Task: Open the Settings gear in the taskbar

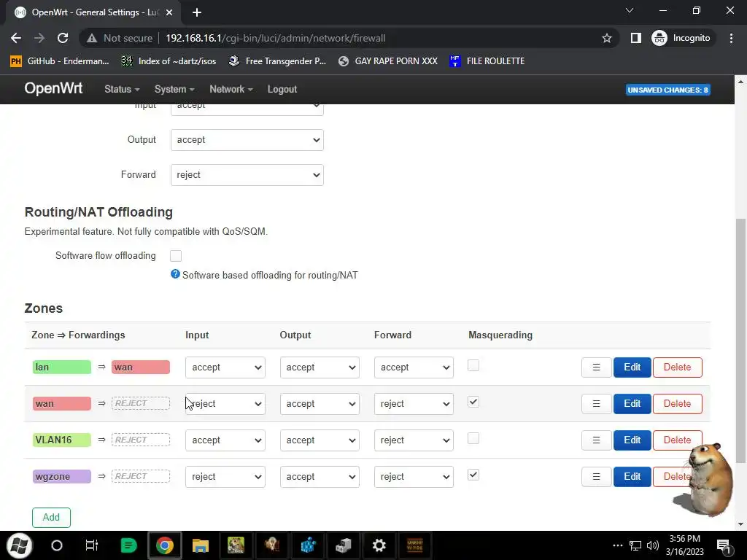Action: (379, 545)
